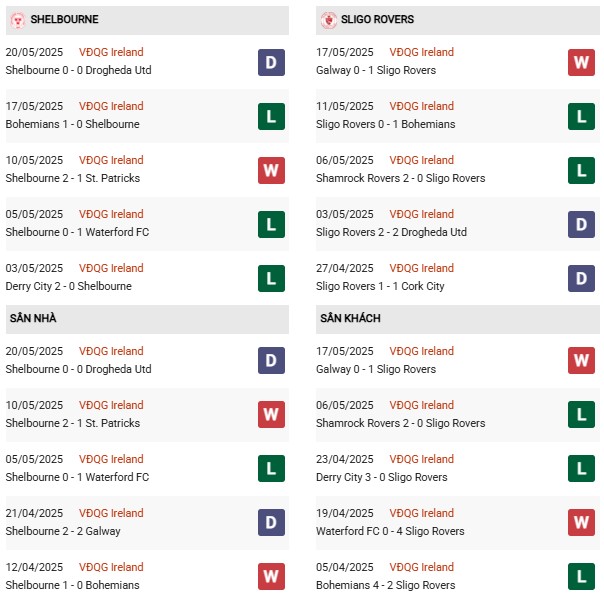Click the SHELBOURNE team name header

tap(64, 19)
